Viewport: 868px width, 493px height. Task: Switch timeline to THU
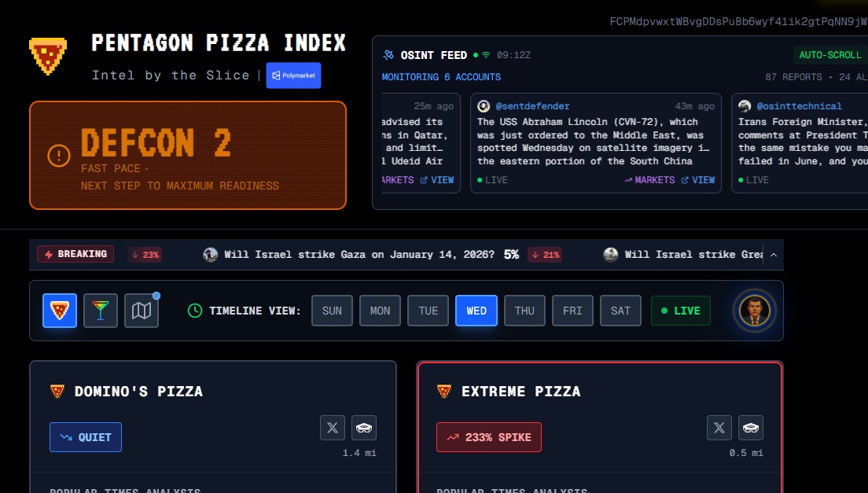[524, 311]
